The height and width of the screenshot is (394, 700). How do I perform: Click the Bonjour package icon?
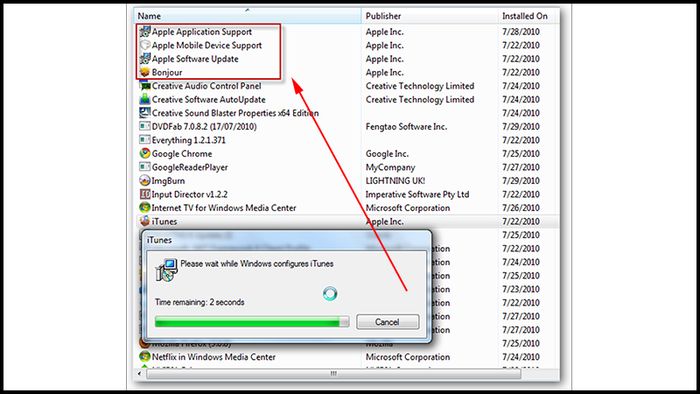[x=145, y=72]
